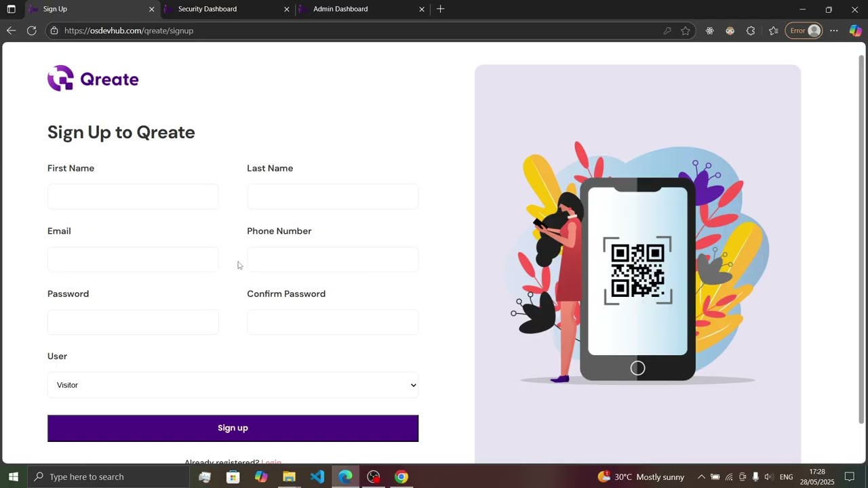The height and width of the screenshot is (488, 868).
Task: Open the Extensions puzzle icon
Action: [751, 30]
